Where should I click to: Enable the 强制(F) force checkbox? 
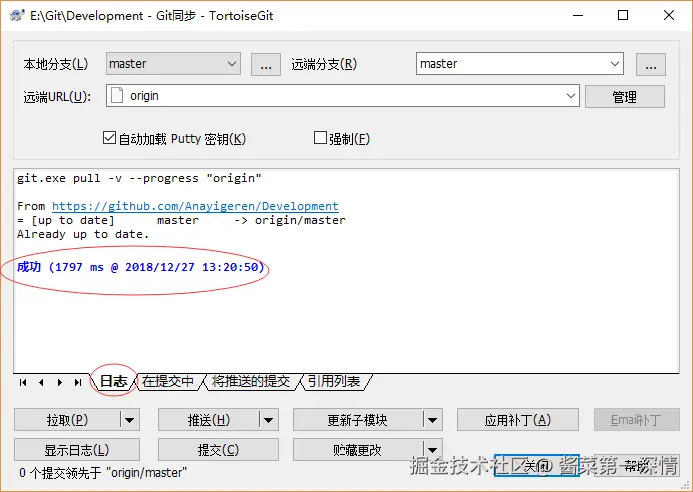click(x=320, y=138)
